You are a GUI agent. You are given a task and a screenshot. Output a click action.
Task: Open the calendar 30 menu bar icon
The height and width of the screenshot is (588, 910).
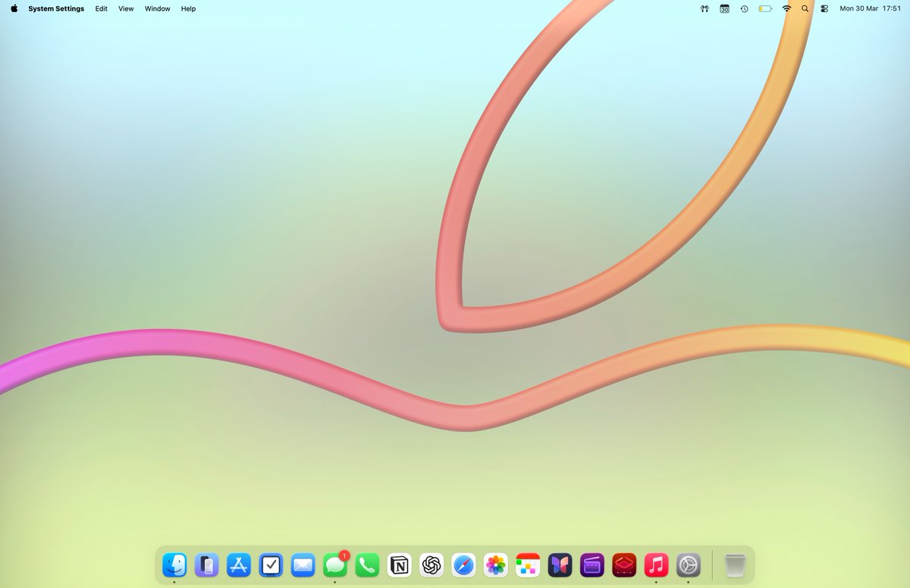pyautogui.click(x=724, y=8)
